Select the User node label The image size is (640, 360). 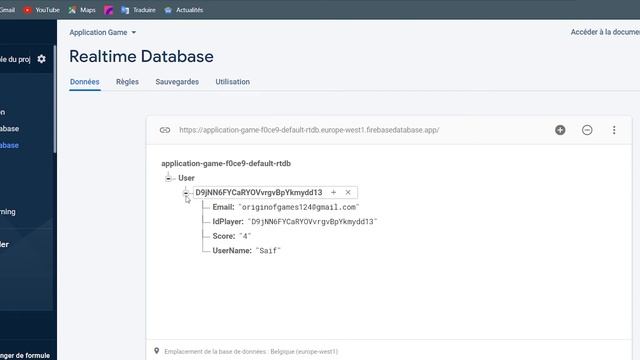coord(186,178)
